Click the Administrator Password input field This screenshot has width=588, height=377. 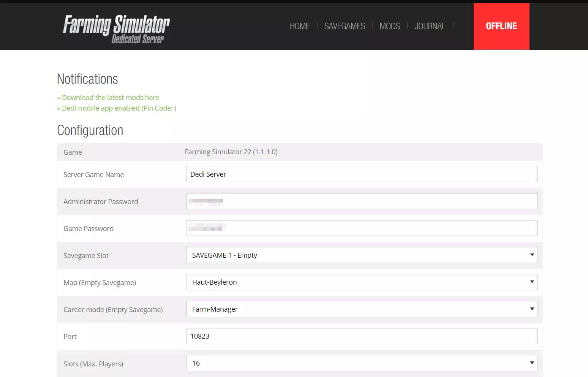tap(362, 201)
